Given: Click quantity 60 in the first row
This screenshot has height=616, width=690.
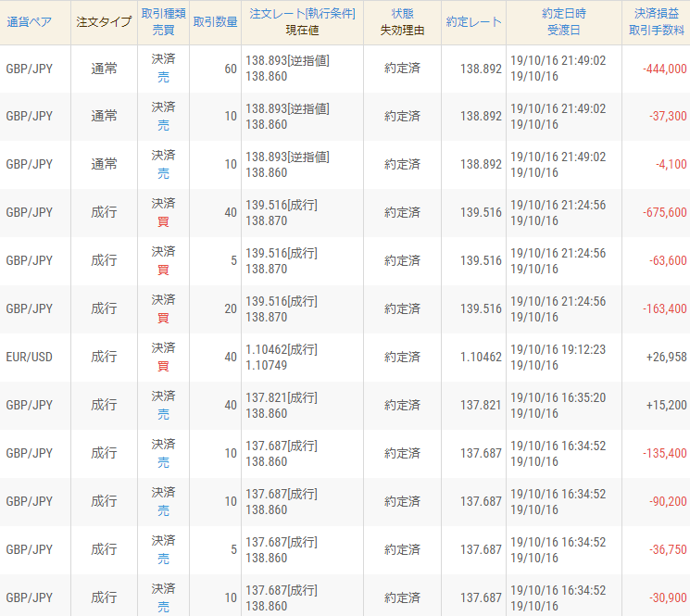Looking at the screenshot, I should pyautogui.click(x=231, y=69).
